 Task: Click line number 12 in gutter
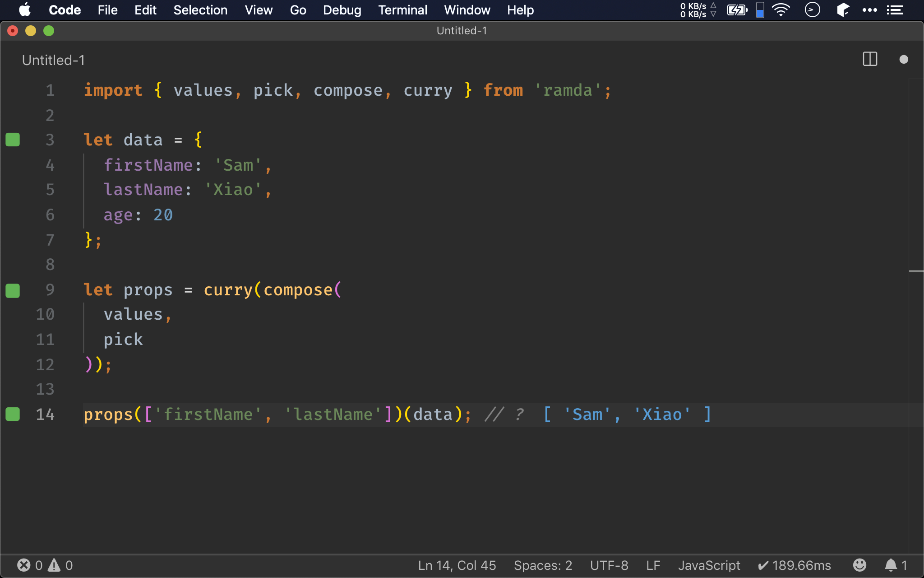click(45, 364)
